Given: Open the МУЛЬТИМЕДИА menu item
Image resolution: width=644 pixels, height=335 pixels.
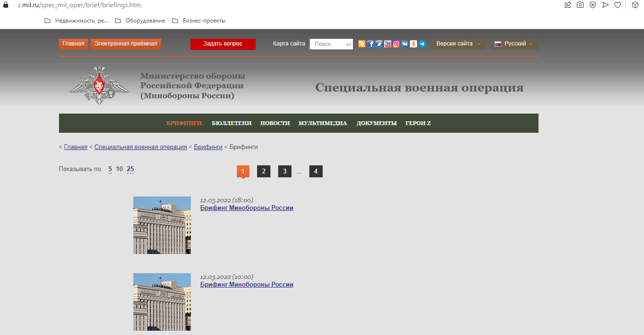Looking at the screenshot, I should point(322,123).
